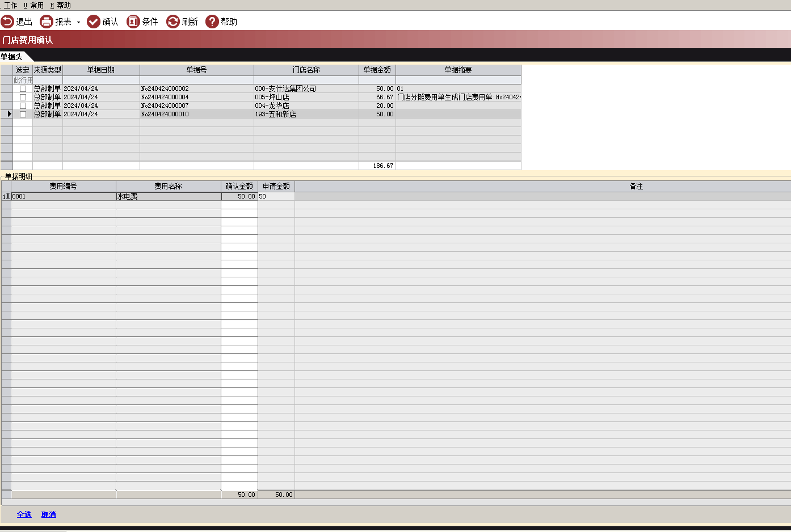The width and height of the screenshot is (791, 532).
Task: Click 申请金额 value 50 cell
Action: 276,196
